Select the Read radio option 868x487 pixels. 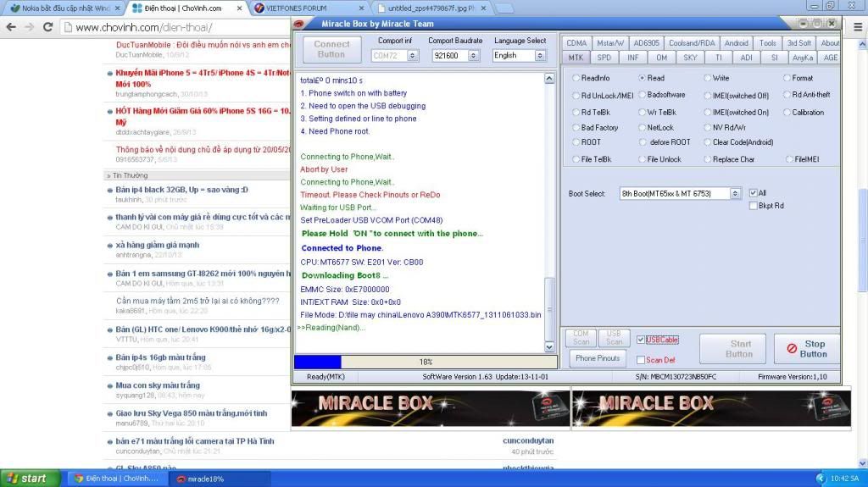coord(643,78)
